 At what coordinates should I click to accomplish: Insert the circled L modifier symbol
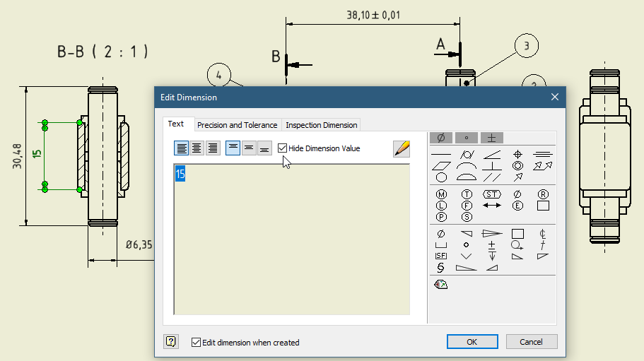[441, 206]
